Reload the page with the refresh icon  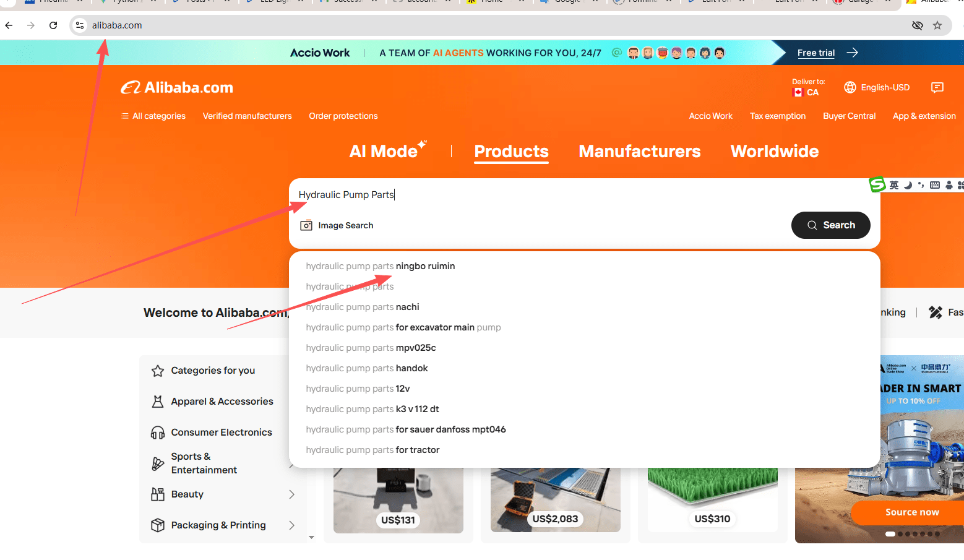click(53, 25)
